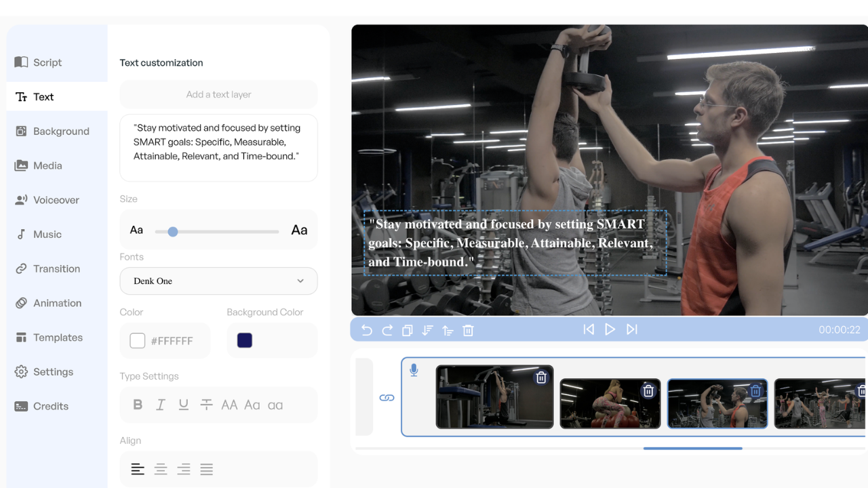Click the microphone icon on timeline
Image resolution: width=868 pixels, height=488 pixels.
(x=414, y=370)
